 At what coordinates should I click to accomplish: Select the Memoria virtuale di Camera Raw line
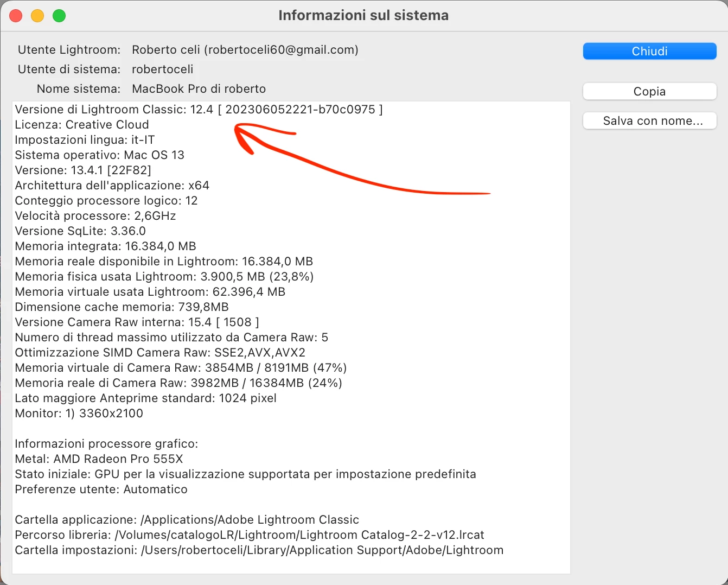181,368
